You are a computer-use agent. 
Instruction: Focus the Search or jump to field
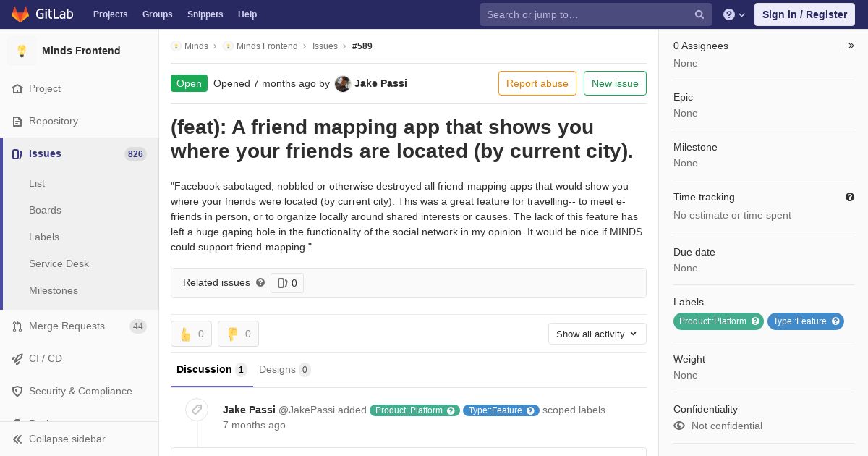596,14
